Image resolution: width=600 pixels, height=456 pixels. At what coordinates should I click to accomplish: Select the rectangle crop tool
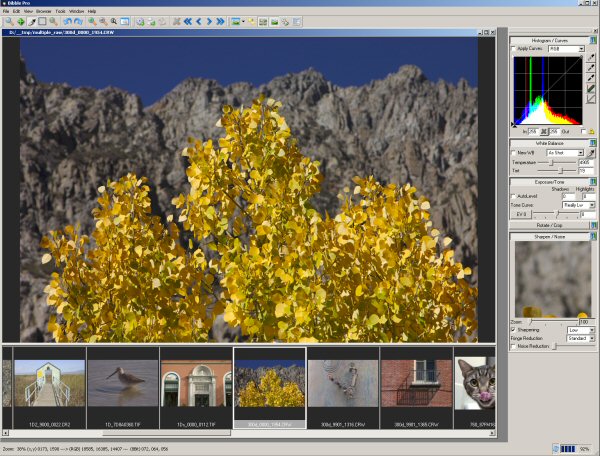(42, 22)
